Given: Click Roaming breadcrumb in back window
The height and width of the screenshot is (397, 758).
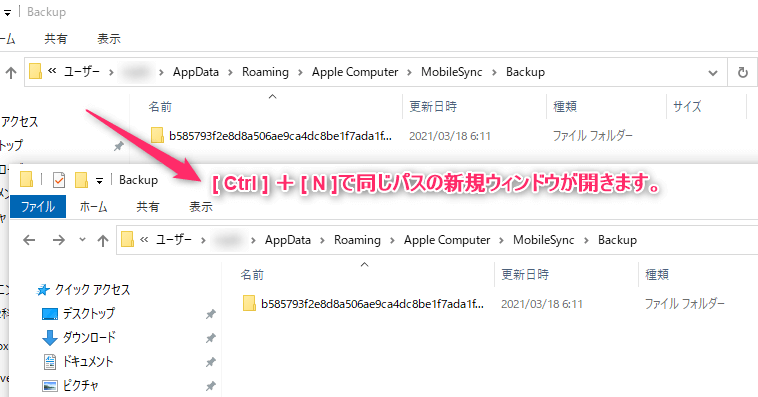Looking at the screenshot, I should 265,72.
